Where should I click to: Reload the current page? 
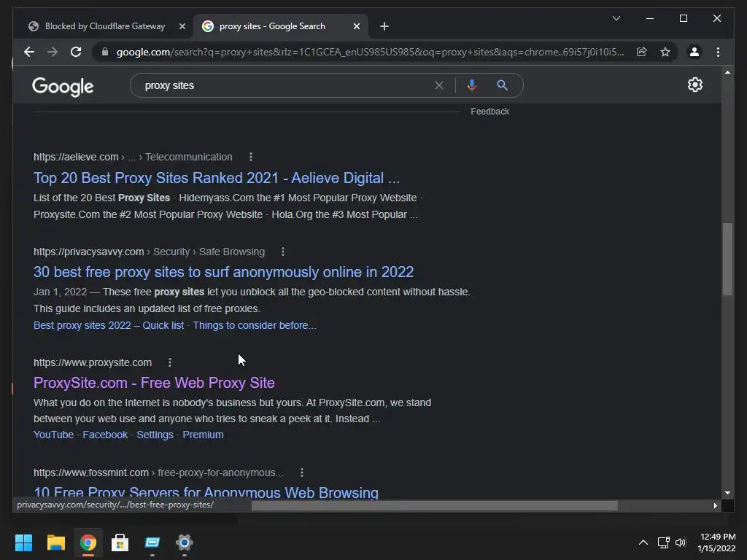point(76,52)
